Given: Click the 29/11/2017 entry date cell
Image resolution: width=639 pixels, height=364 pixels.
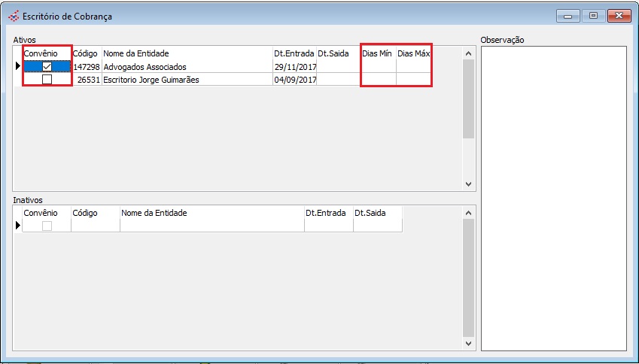Looking at the screenshot, I should pos(294,67).
